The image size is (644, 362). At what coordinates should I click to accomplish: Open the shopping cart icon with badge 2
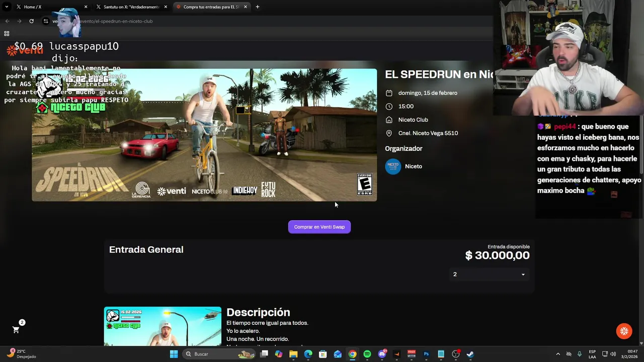[x=16, y=330]
